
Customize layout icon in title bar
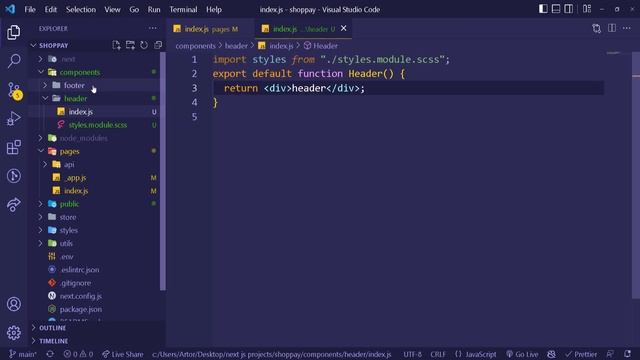(587, 9)
